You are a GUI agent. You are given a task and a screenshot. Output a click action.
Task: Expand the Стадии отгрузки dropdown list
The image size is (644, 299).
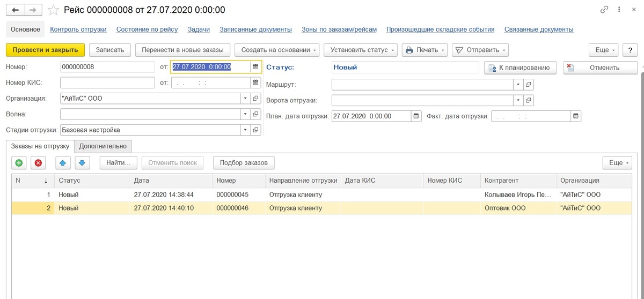point(245,130)
